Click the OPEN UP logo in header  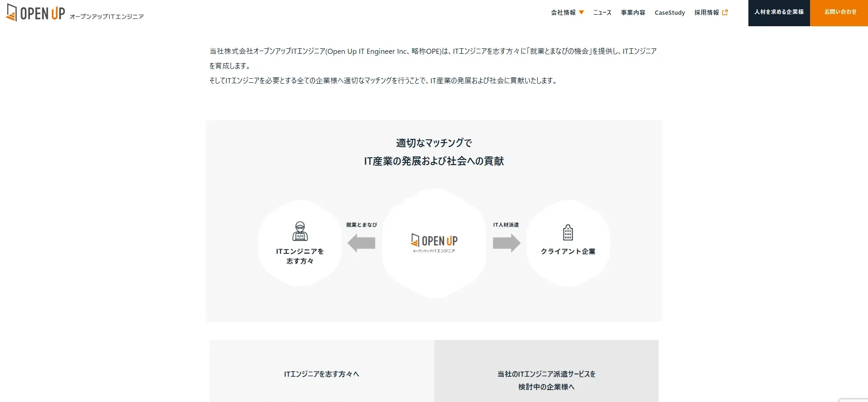[x=35, y=13]
